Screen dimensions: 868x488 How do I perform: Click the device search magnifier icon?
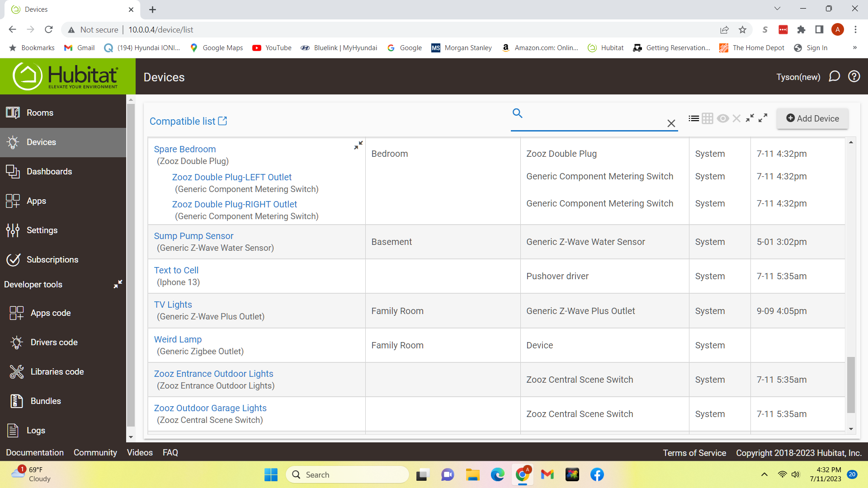(518, 113)
